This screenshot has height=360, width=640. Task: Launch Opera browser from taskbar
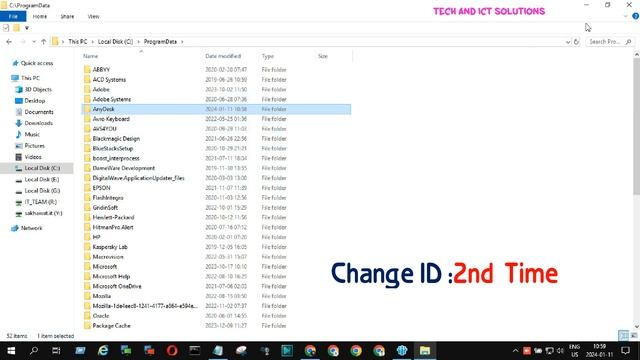172,351
